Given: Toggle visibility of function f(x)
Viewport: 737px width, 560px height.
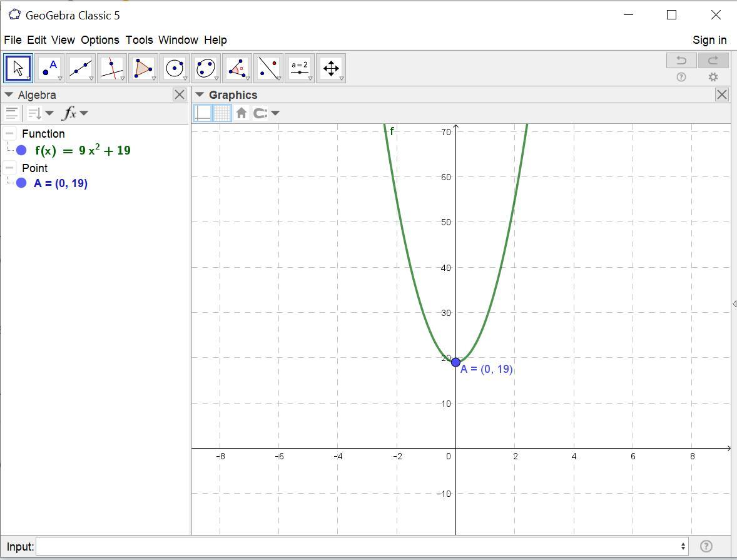Looking at the screenshot, I should click(22, 150).
